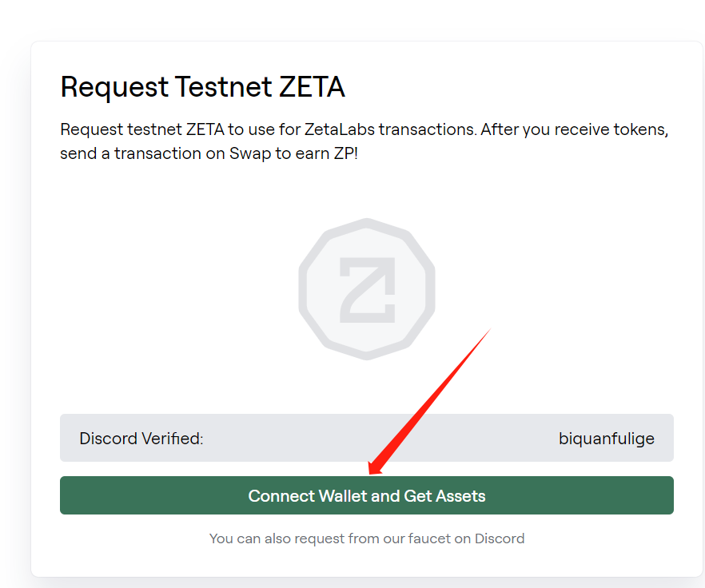Click the word "Testnet" in the heading
The height and width of the screenshot is (588, 705).
(224, 87)
